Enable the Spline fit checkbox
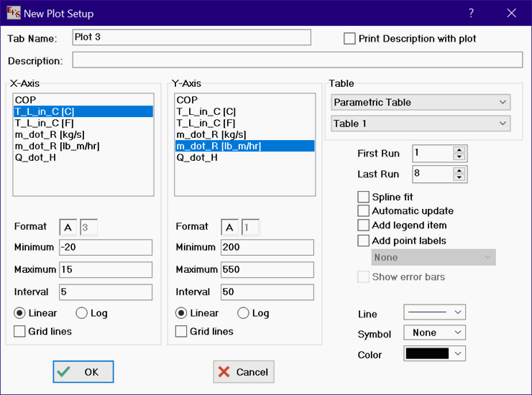 (364, 197)
